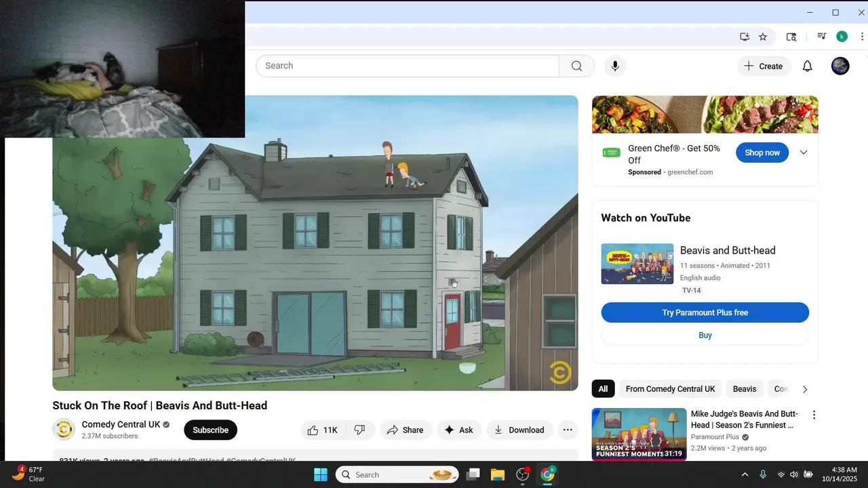
Task: Select the From Comedy Central UK chip
Action: click(670, 389)
